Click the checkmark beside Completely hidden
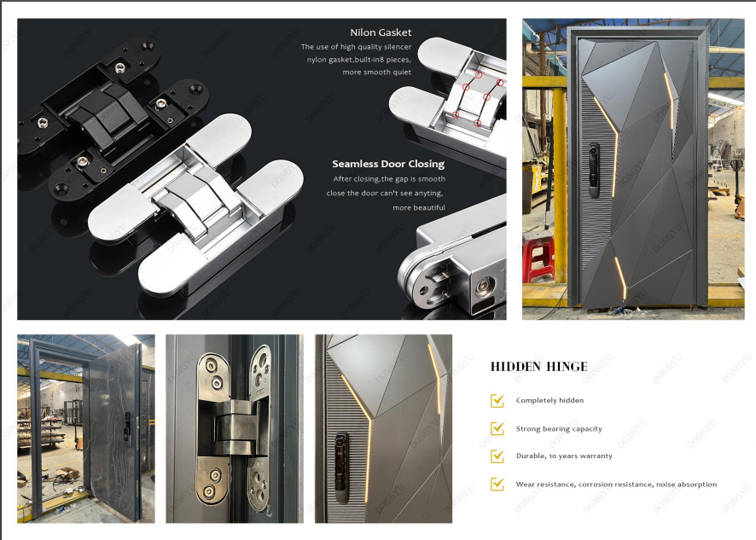The width and height of the screenshot is (756, 540). [x=497, y=400]
